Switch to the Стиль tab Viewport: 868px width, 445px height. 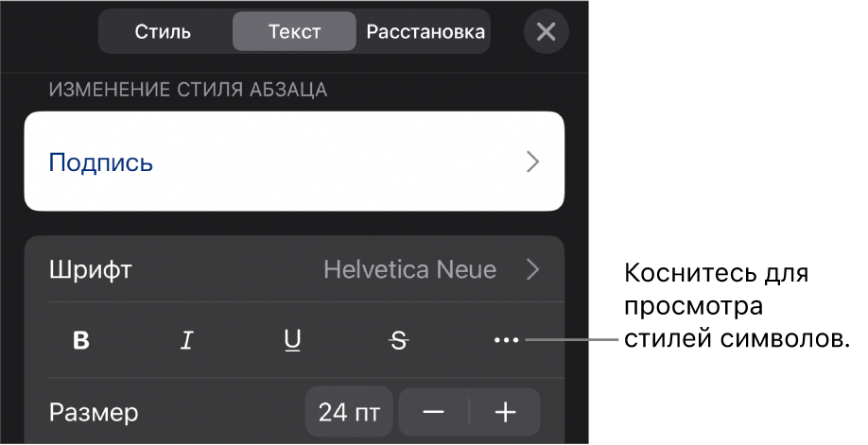(x=163, y=31)
